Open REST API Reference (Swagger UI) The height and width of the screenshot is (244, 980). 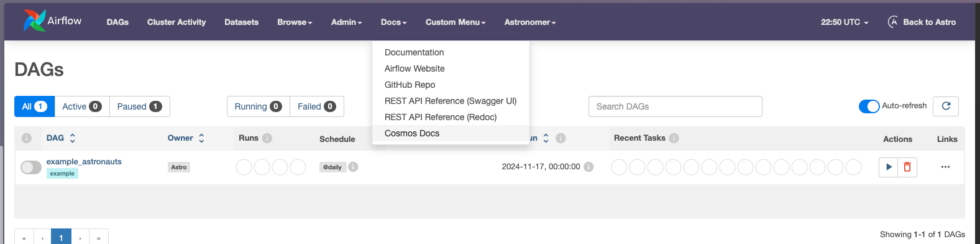tap(451, 101)
